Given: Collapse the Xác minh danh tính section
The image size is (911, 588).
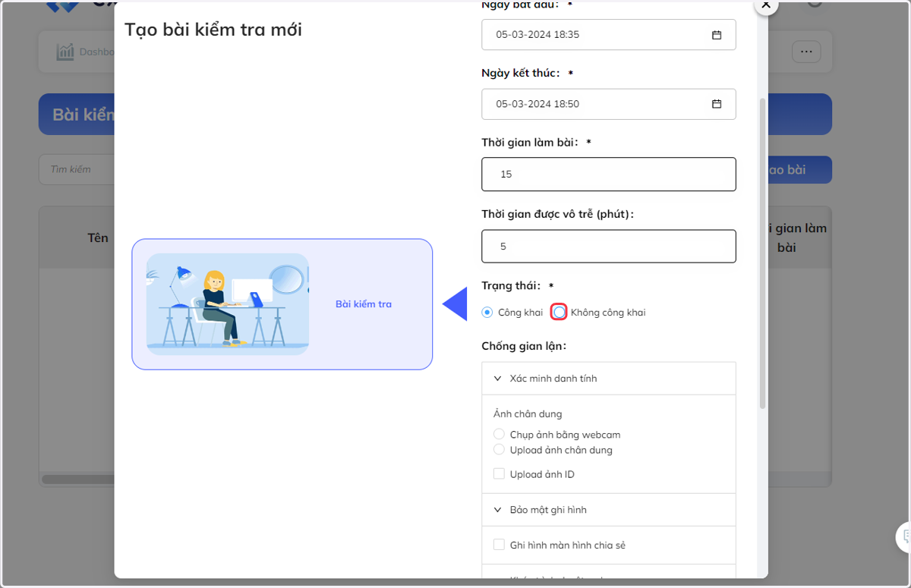Looking at the screenshot, I should [x=609, y=379].
